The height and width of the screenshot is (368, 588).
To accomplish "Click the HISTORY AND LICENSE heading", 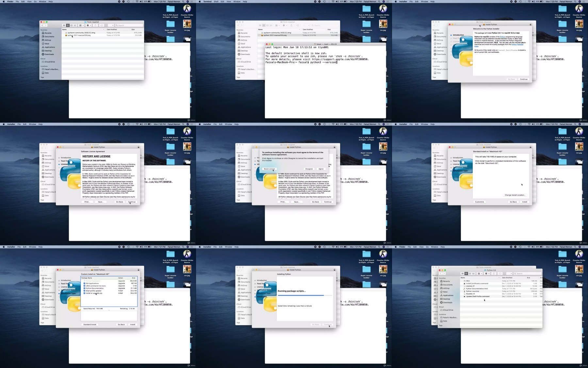I will pyautogui.click(x=96, y=156).
